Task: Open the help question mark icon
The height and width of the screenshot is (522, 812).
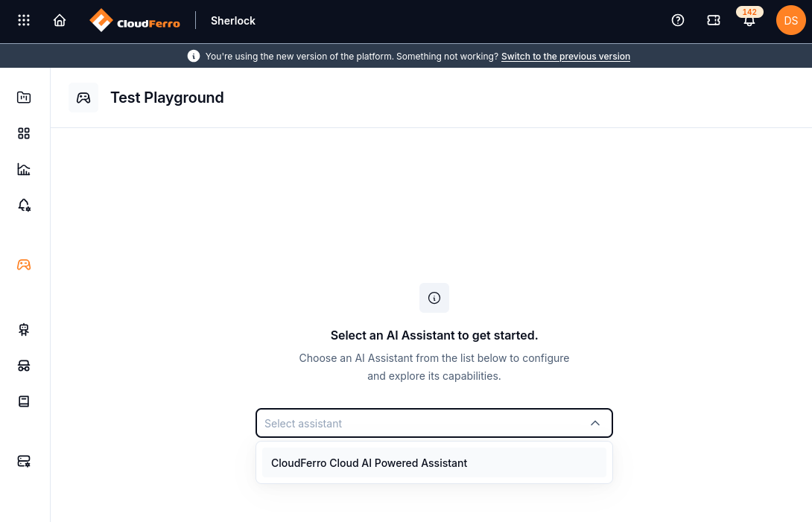Action: click(x=678, y=20)
